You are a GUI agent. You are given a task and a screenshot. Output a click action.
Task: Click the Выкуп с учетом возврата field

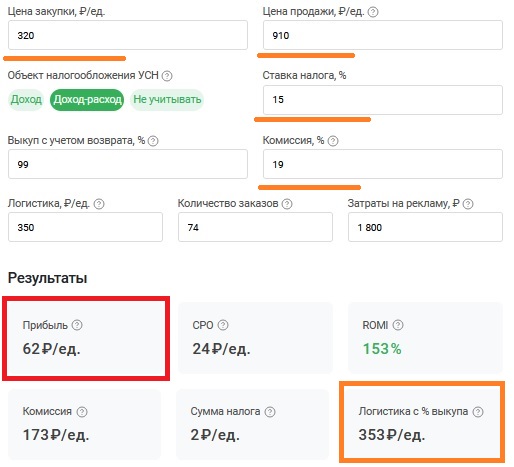click(128, 164)
